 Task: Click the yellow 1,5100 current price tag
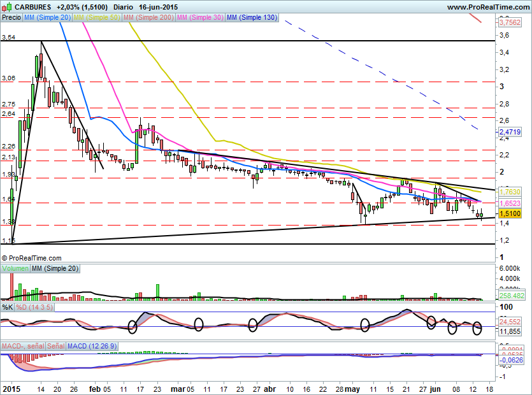click(510, 214)
